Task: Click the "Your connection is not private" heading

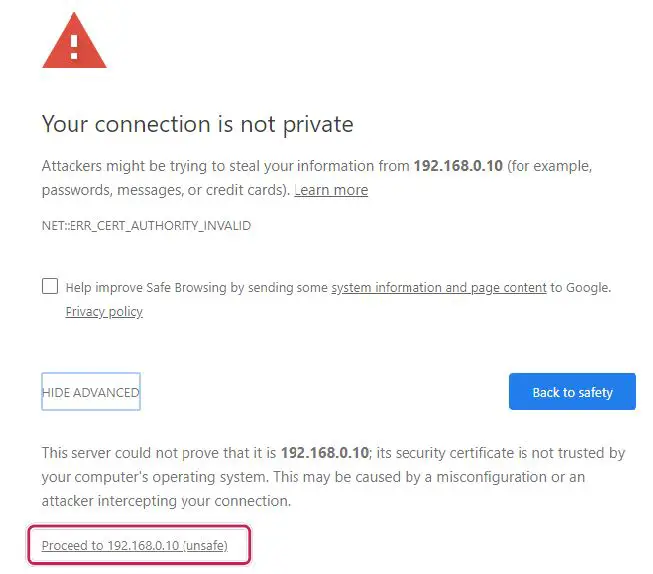Action: 197,125
